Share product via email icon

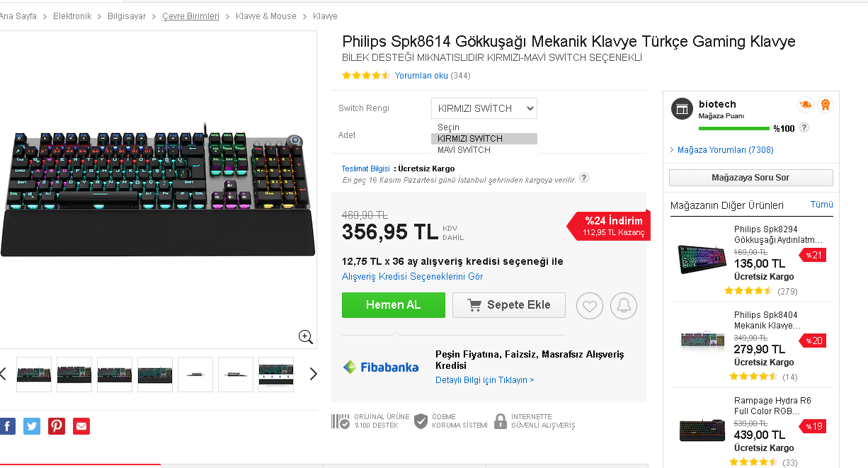tap(81, 426)
